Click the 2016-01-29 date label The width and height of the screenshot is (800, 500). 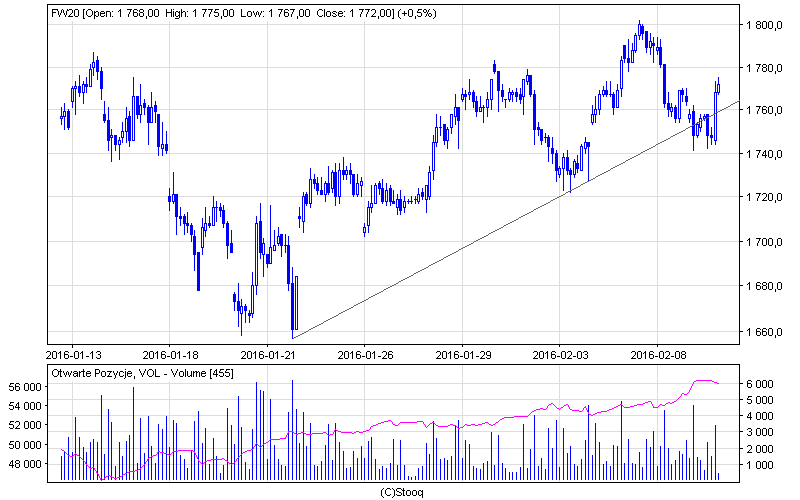click(463, 355)
